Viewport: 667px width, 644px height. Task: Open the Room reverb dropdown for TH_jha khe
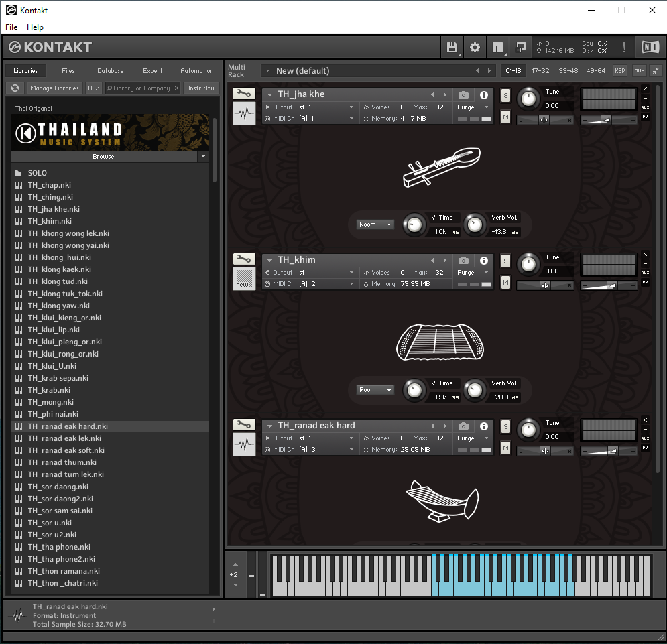click(x=375, y=224)
